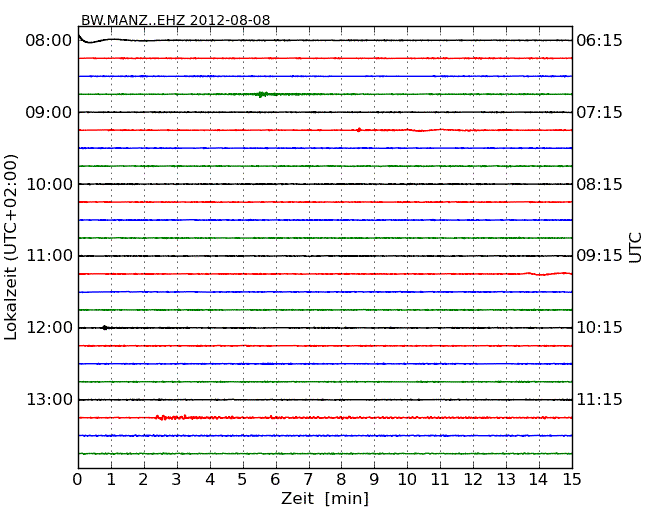Screen dimensions: 650x520
Task: Click the black trace dip at the 08:00 start
Action: pos(89,39)
